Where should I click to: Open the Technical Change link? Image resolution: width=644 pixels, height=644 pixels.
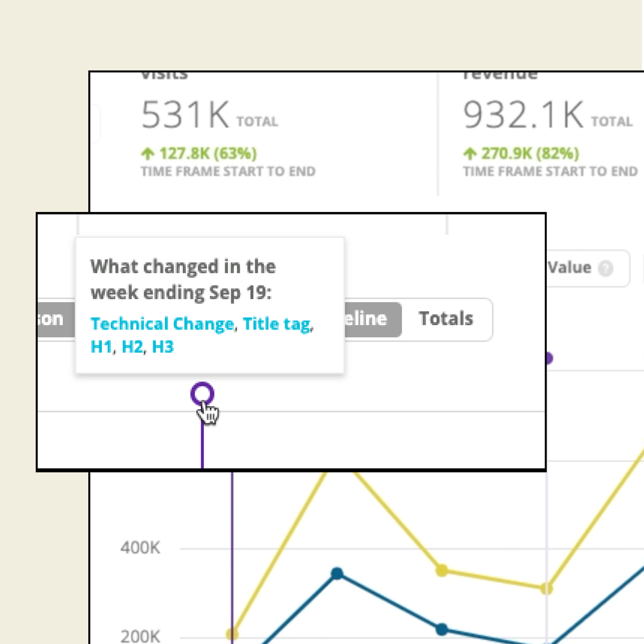coord(162,324)
